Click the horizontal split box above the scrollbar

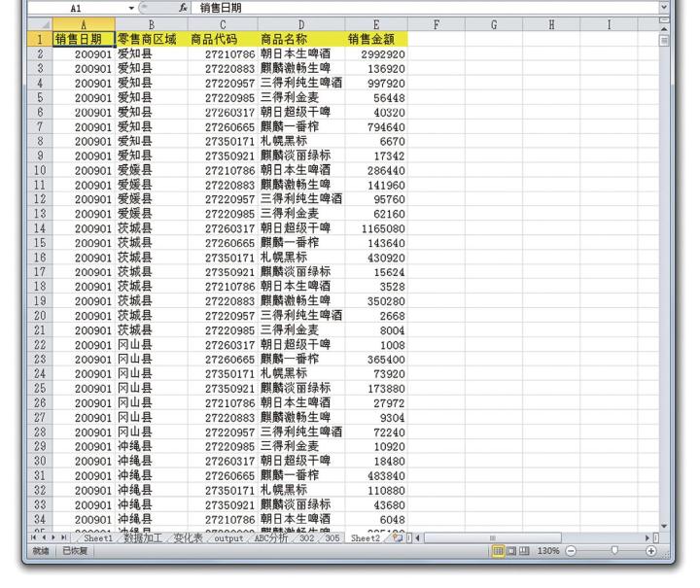coord(664,20)
